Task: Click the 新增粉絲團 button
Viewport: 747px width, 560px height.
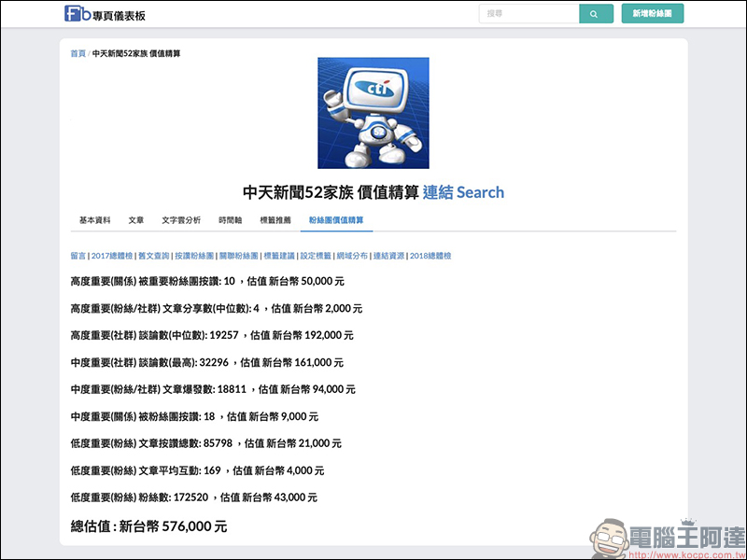Action: 652,14
